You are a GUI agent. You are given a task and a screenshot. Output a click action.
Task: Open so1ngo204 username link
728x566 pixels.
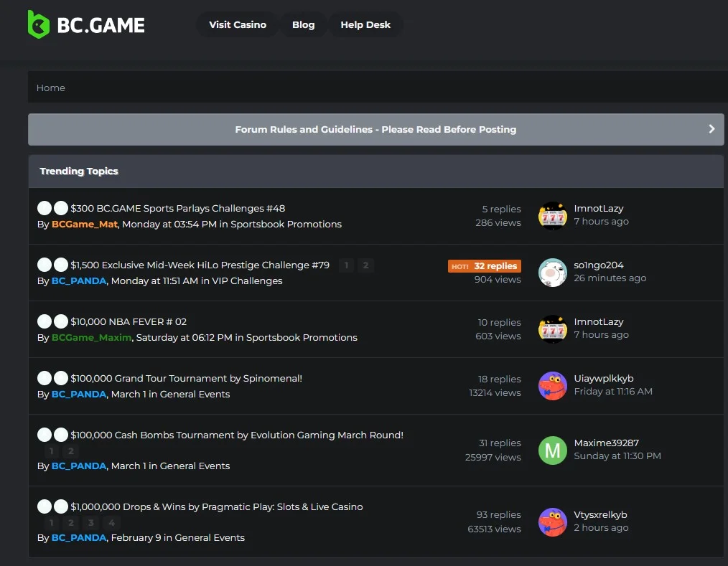pyautogui.click(x=599, y=265)
